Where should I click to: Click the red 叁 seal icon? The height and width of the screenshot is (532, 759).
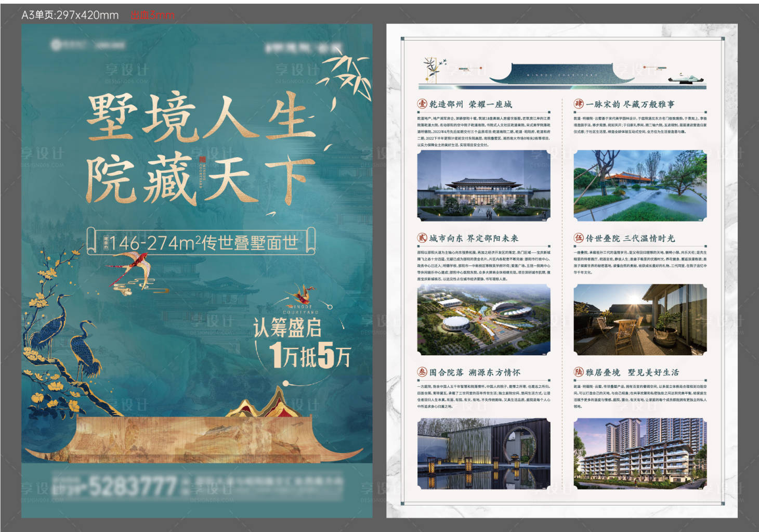422,372
